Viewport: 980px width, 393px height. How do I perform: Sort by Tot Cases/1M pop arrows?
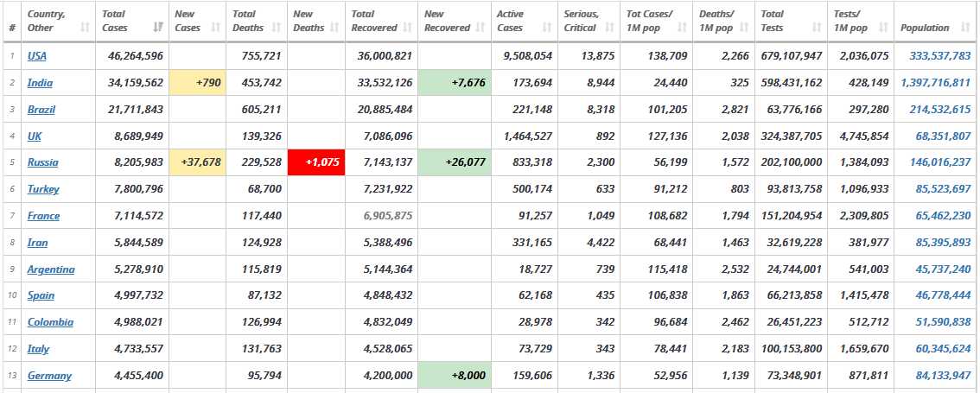click(683, 28)
